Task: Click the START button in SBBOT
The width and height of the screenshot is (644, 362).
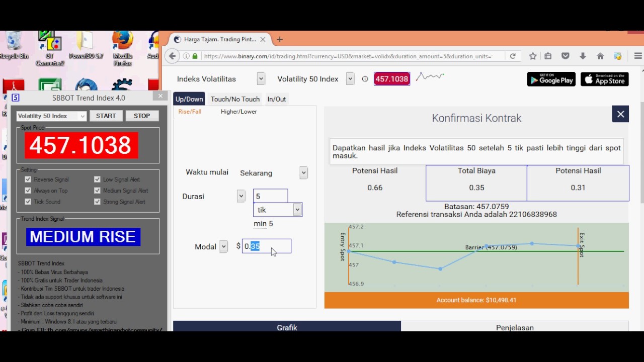Action: pyautogui.click(x=106, y=116)
